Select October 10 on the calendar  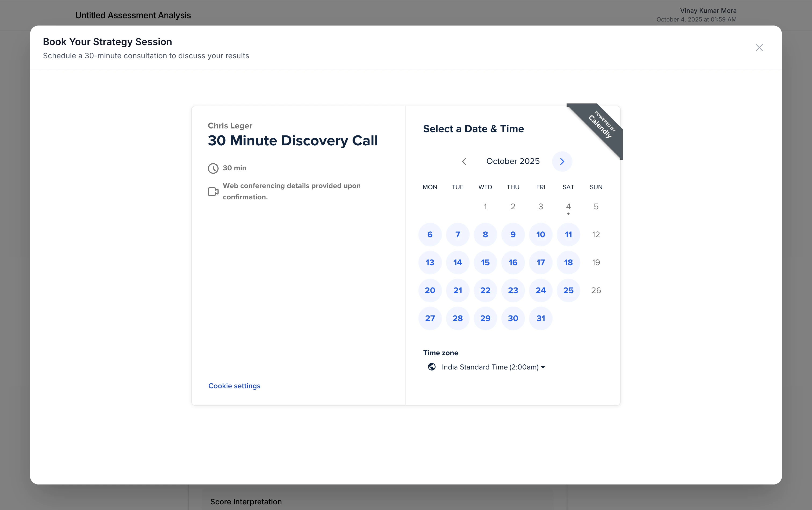540,234
